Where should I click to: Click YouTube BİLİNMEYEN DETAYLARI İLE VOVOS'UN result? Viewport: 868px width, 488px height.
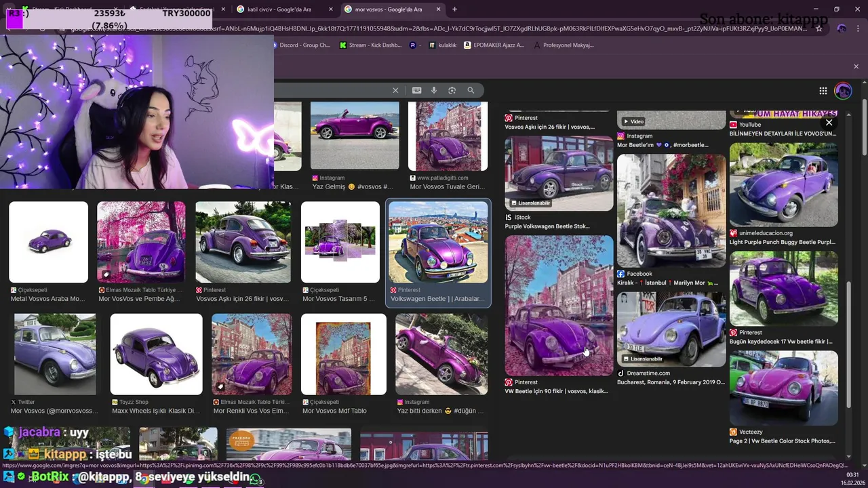tap(783, 134)
